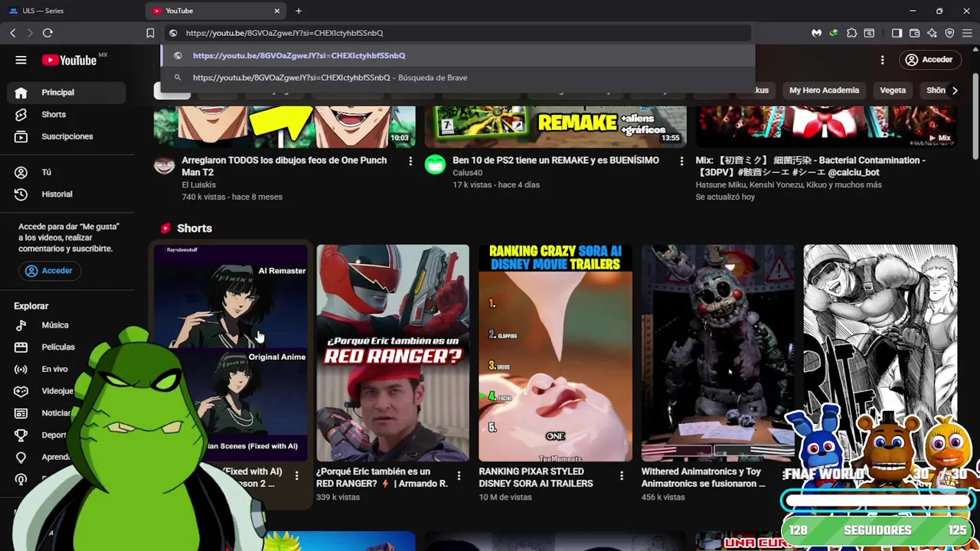Click the Internet Download Manager extension icon

[x=834, y=33]
